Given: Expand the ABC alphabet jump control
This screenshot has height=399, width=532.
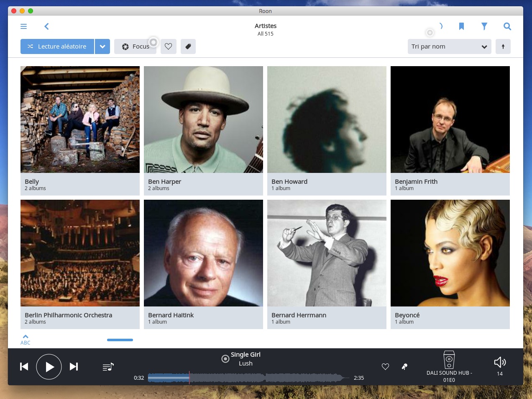Looking at the screenshot, I should point(26,340).
